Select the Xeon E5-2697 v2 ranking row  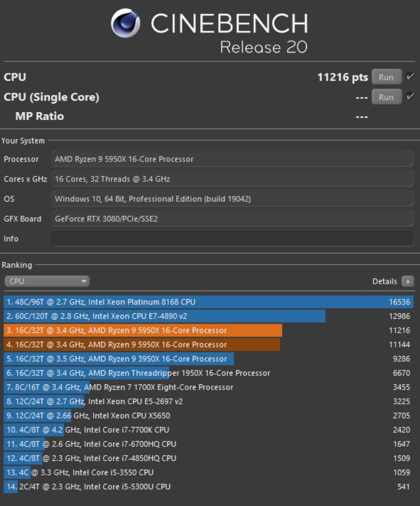tap(209, 401)
